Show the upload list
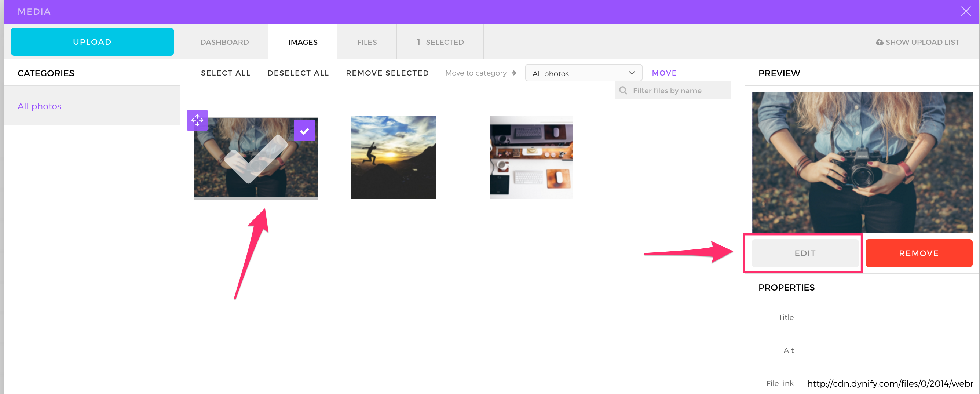 click(x=918, y=42)
